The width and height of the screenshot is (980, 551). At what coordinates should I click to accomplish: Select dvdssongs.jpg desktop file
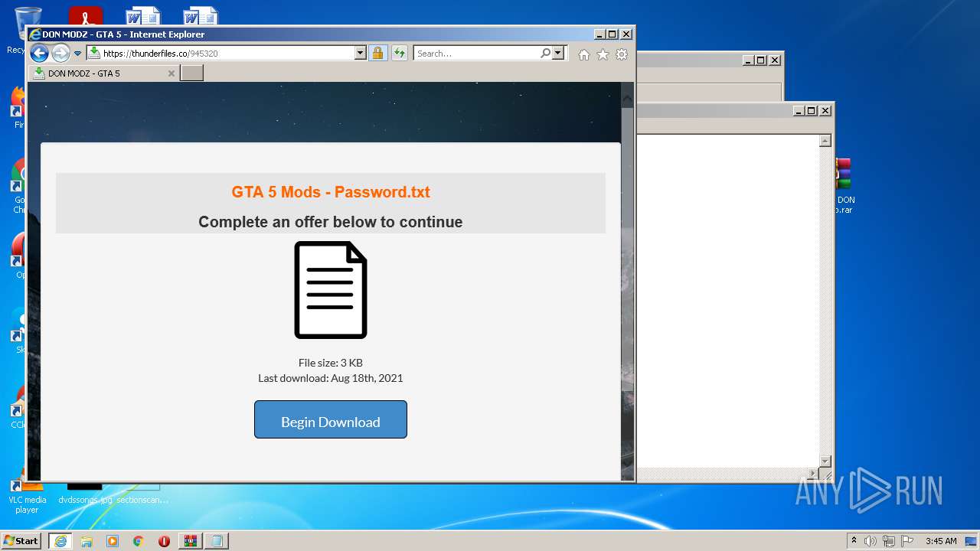[x=85, y=494]
